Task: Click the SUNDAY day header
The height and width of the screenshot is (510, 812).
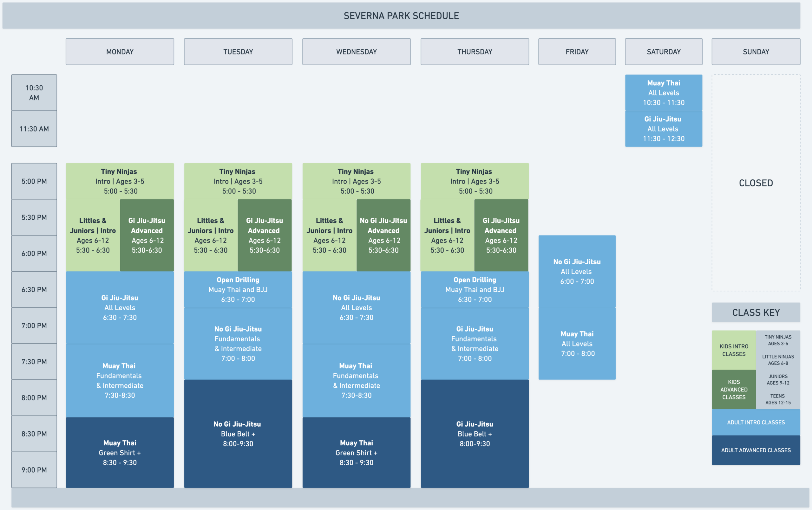Action: click(756, 52)
